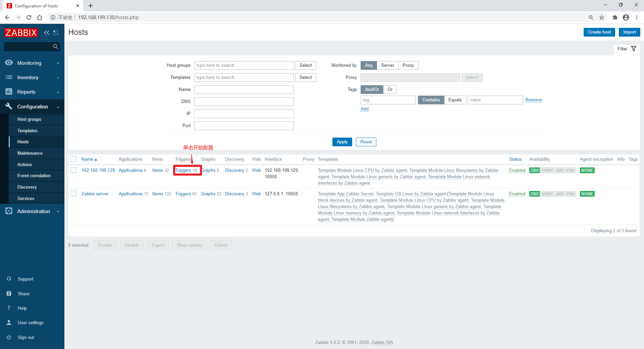The height and width of the screenshot is (349, 644).
Task: Expand the Monitoring menu
Action: [x=32, y=63]
